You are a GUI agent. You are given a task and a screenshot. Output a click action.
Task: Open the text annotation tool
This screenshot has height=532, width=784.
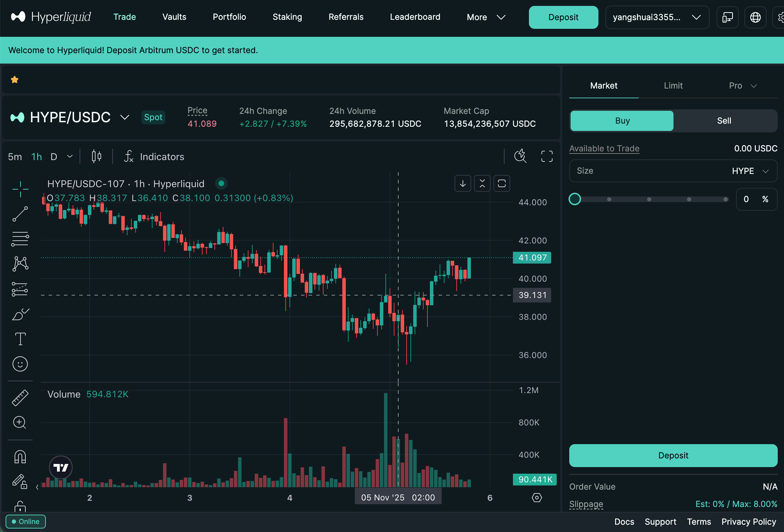click(20, 339)
